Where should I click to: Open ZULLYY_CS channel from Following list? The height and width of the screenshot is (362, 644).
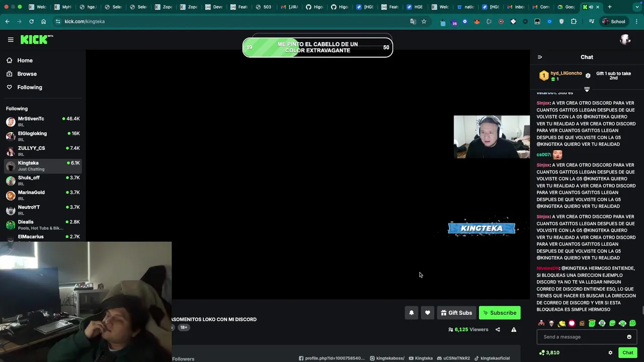[x=43, y=151]
